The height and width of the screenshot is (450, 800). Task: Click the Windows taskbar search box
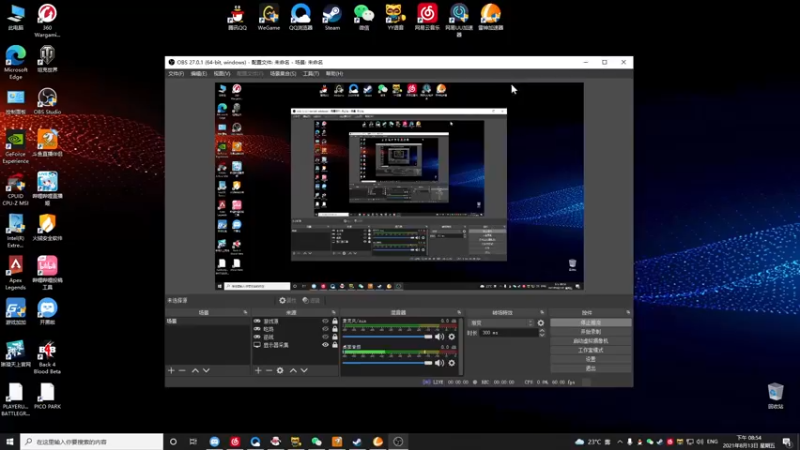92,442
